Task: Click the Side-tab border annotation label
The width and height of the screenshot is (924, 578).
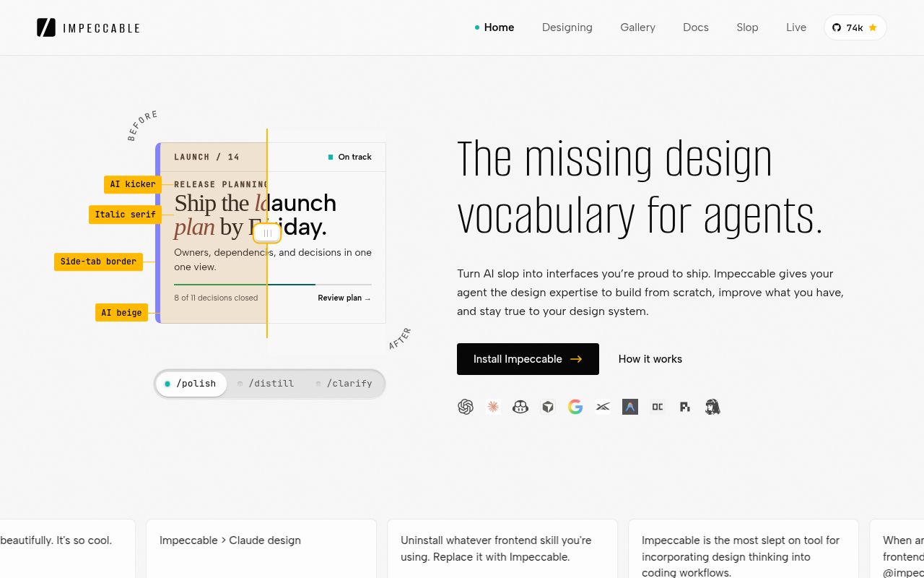Action: pos(98,262)
